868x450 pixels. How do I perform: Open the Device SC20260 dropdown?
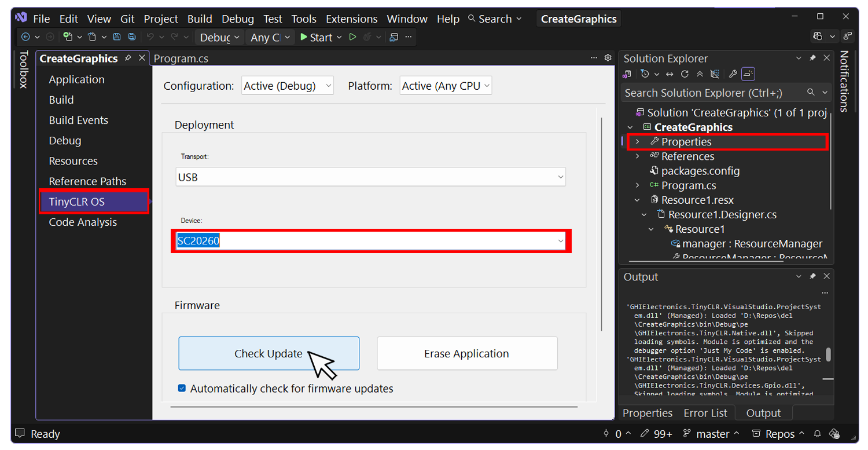tap(371, 241)
